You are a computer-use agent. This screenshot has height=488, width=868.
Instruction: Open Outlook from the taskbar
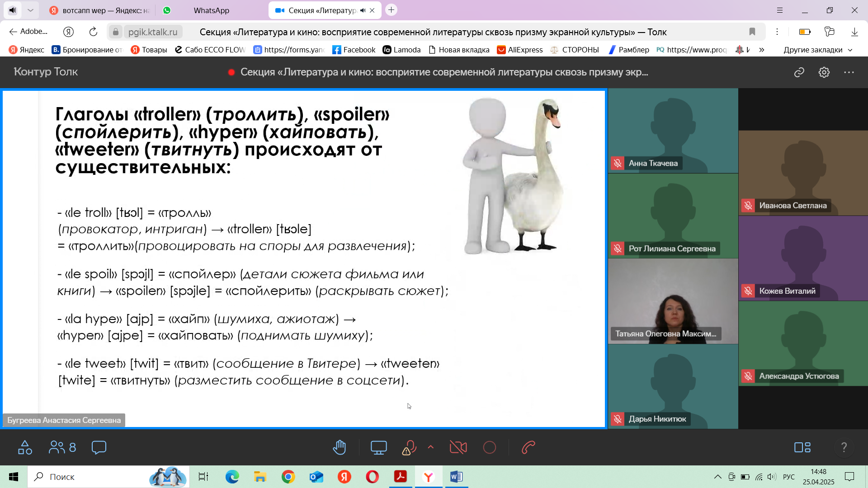pyautogui.click(x=316, y=477)
